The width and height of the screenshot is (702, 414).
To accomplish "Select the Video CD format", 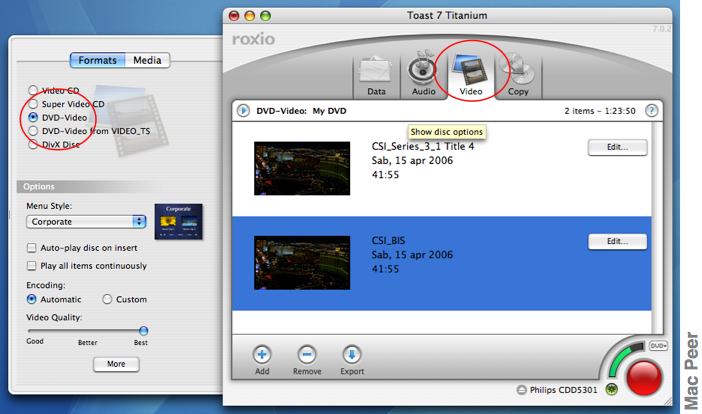I will click(33, 90).
